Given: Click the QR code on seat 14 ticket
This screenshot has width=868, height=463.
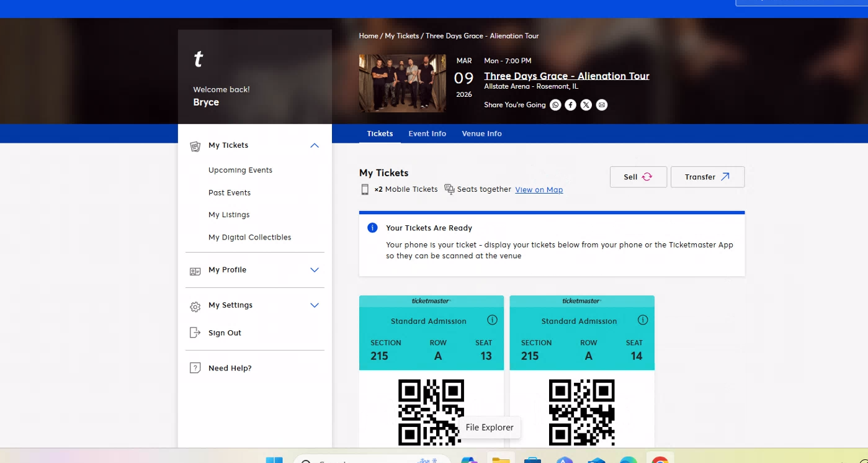Looking at the screenshot, I should pos(582,411).
